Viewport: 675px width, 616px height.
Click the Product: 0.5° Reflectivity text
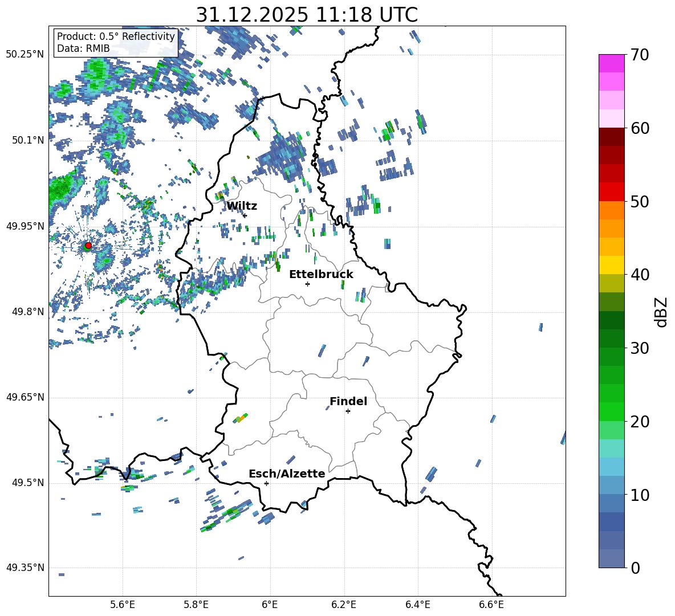(x=116, y=36)
